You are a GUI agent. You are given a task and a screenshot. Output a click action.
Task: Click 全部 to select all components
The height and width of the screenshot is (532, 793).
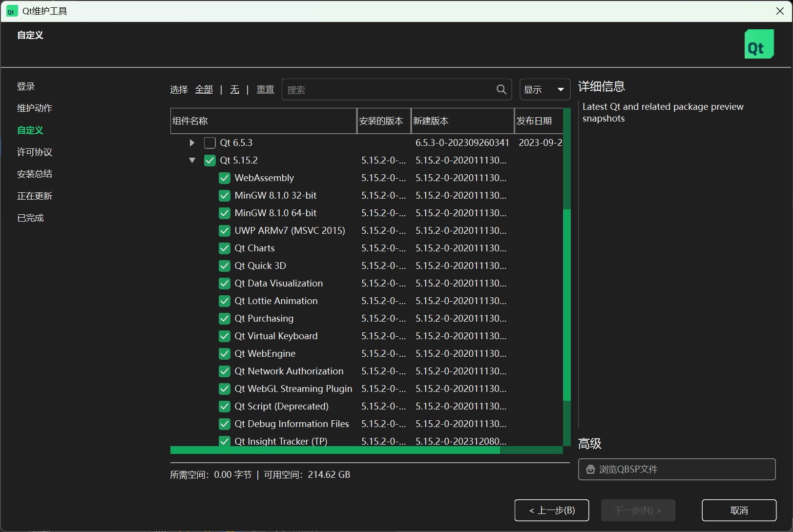coord(204,89)
